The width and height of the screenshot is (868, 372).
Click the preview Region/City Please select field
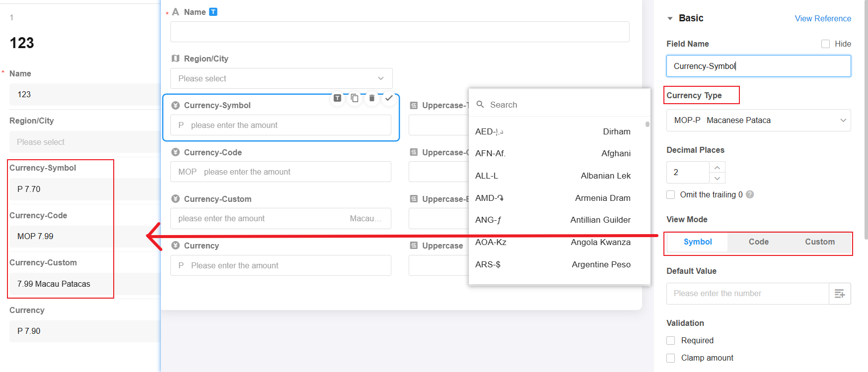(84, 142)
